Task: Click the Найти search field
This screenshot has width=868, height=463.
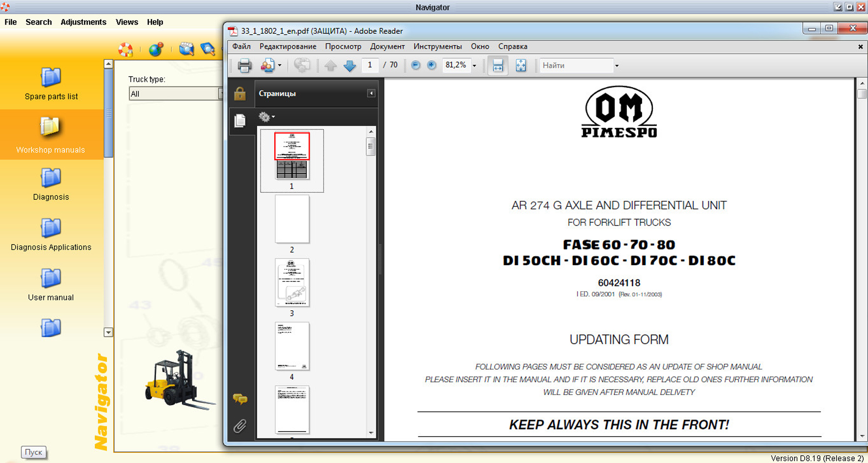Action: [x=576, y=66]
